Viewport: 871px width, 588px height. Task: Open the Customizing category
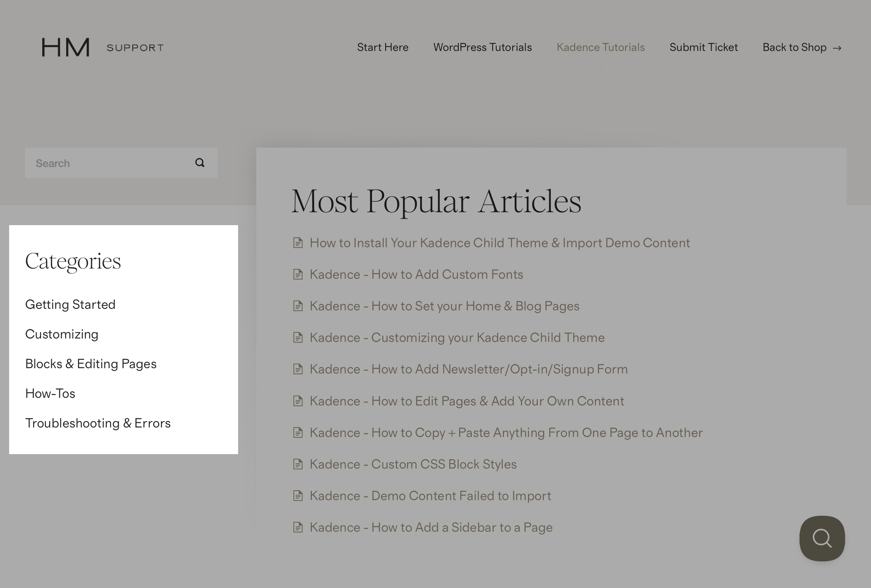pos(62,334)
